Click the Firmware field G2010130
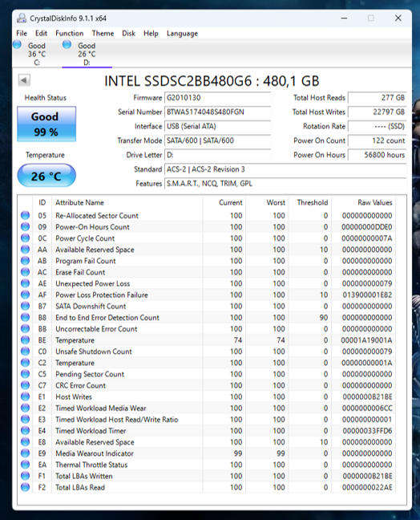Image resolution: width=420 pixels, height=520 pixels. tap(218, 98)
